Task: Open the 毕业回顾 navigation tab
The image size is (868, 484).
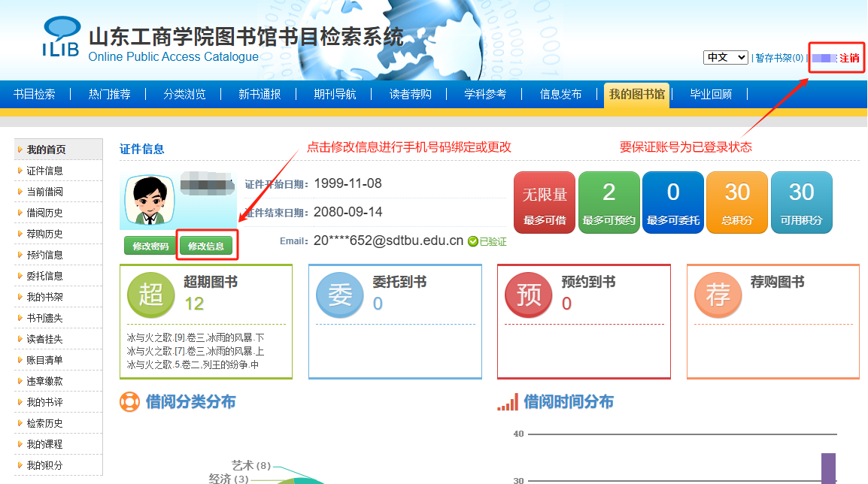Action: [711, 95]
